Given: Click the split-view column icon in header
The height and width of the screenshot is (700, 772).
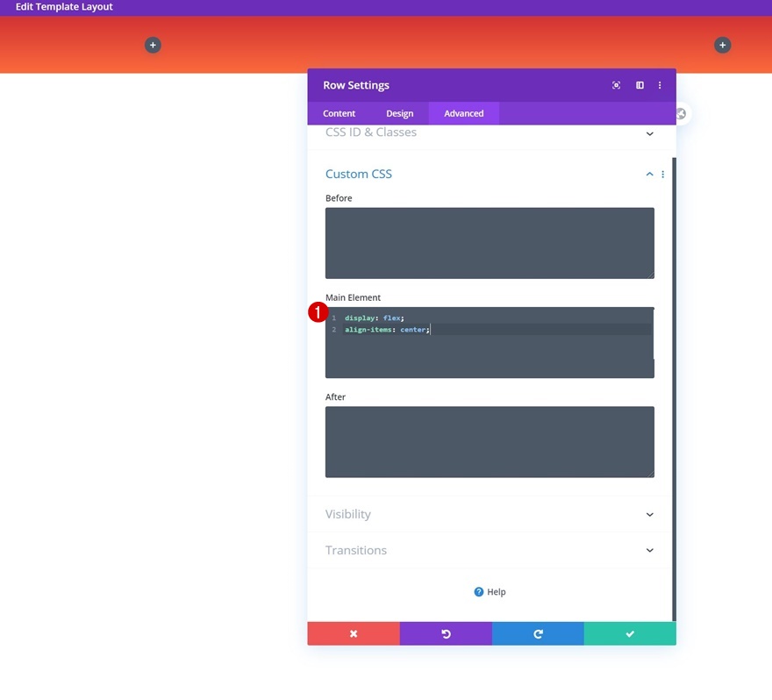Looking at the screenshot, I should pos(640,85).
